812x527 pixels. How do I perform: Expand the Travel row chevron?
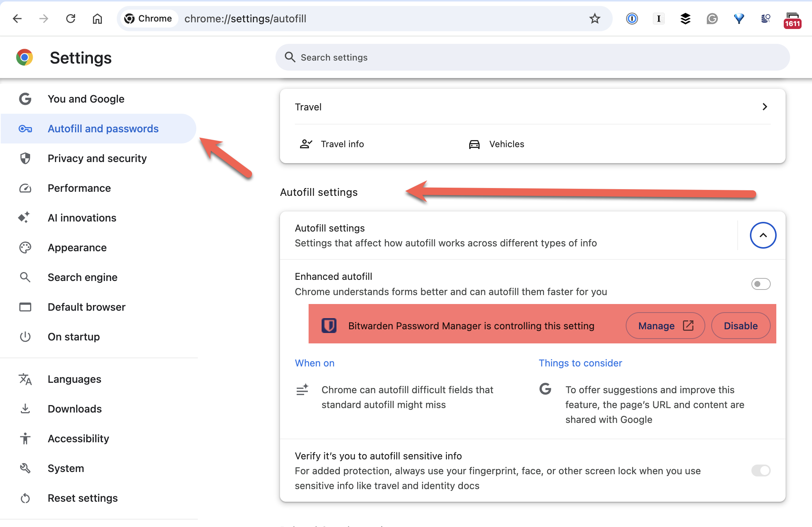[765, 107]
